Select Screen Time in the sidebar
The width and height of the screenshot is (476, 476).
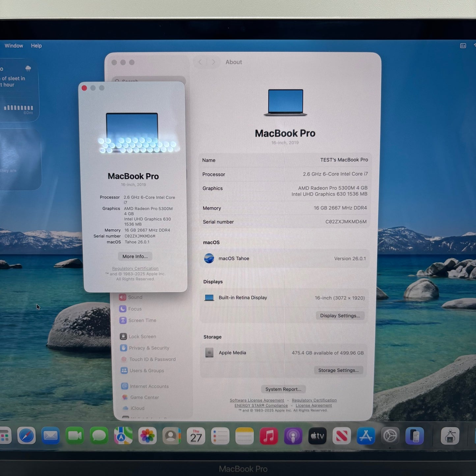(x=142, y=320)
